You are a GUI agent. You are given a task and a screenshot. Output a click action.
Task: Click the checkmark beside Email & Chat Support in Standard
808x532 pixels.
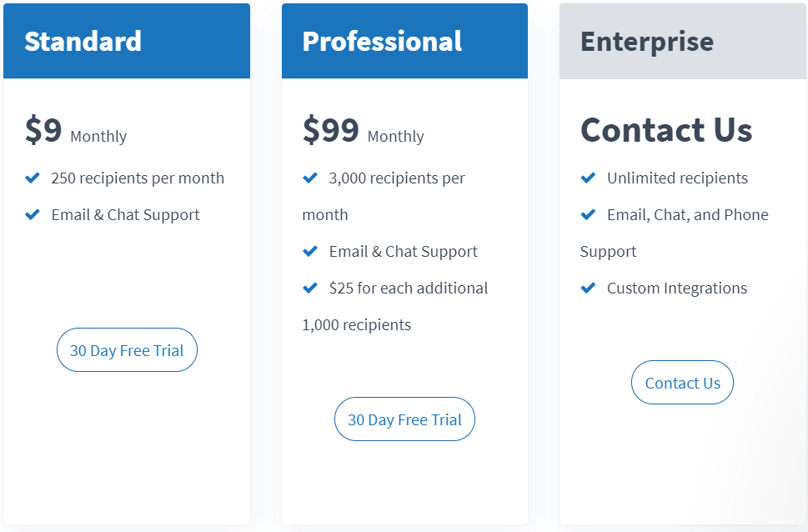[x=33, y=214]
